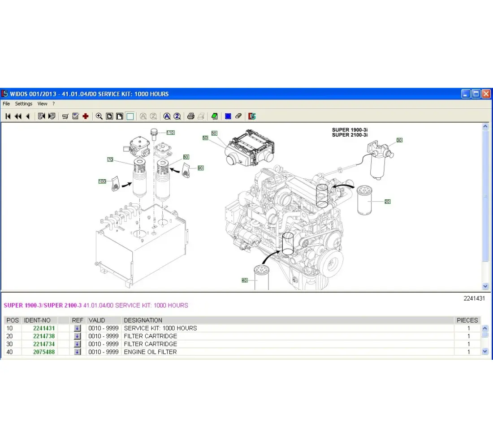Select ident number 2214734 in parts table

click(44, 344)
